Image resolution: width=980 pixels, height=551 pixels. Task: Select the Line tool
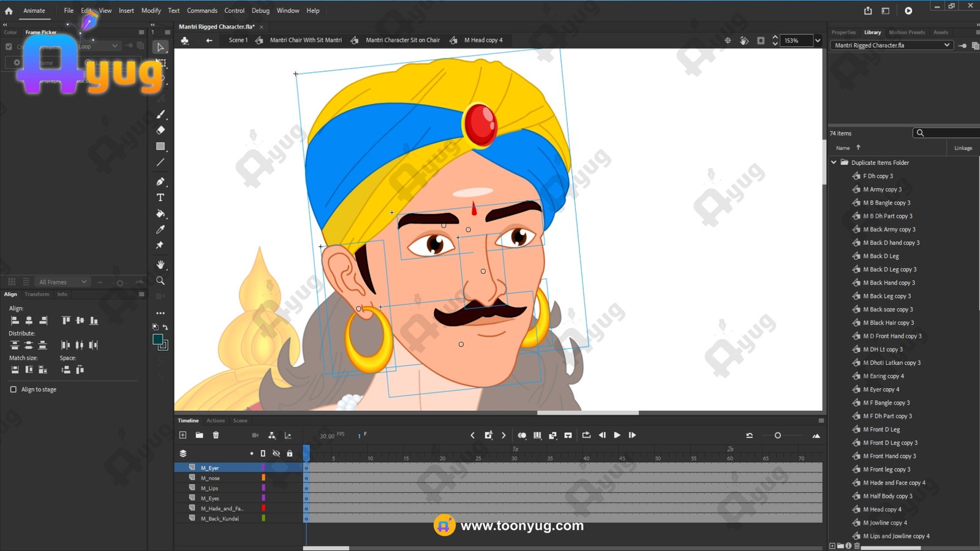(160, 162)
